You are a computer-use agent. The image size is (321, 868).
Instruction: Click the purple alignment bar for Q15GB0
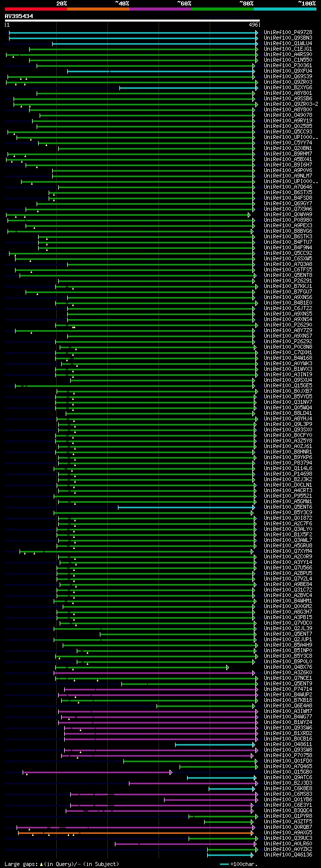pos(97,772)
